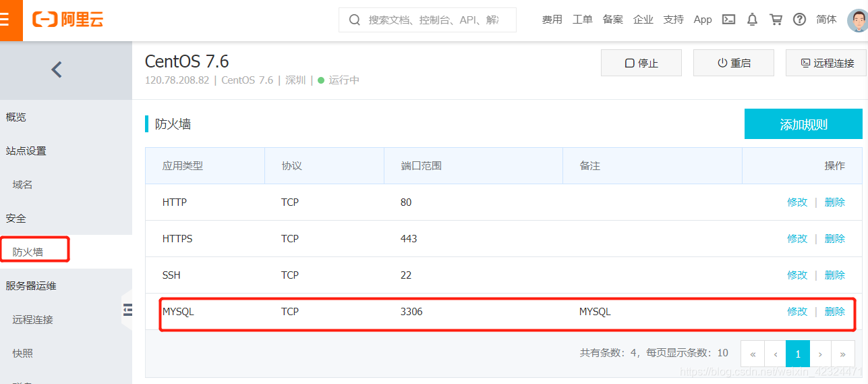Click 删除 for the MYSQL rule
This screenshot has height=384, width=868.
[835, 311]
